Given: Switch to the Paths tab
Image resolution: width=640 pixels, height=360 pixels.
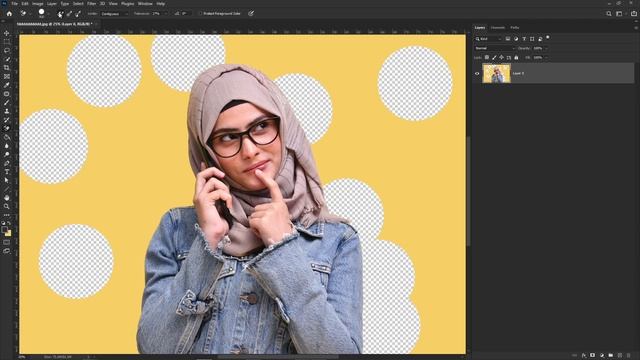Looking at the screenshot, I should 515,28.
